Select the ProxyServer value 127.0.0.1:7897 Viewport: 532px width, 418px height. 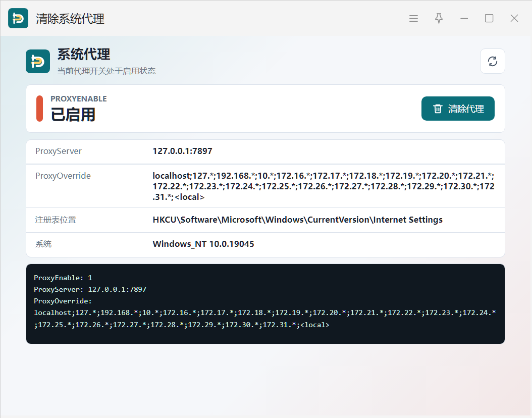click(182, 151)
